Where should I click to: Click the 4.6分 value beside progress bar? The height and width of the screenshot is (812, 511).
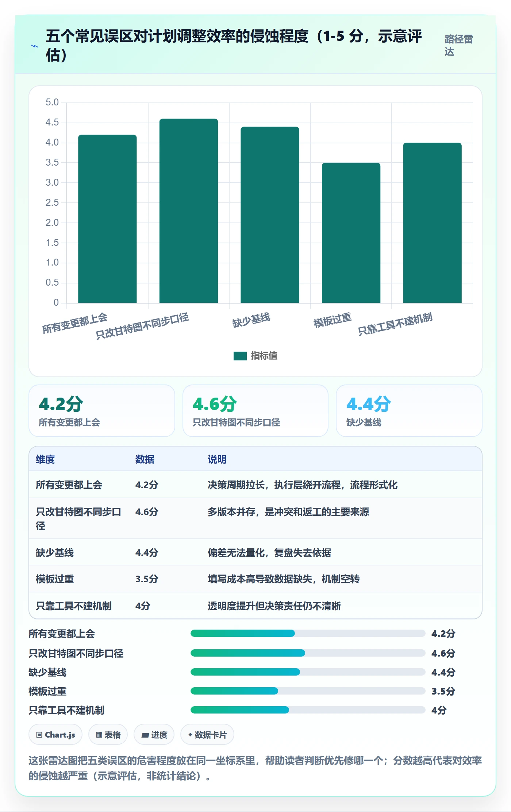(x=443, y=653)
